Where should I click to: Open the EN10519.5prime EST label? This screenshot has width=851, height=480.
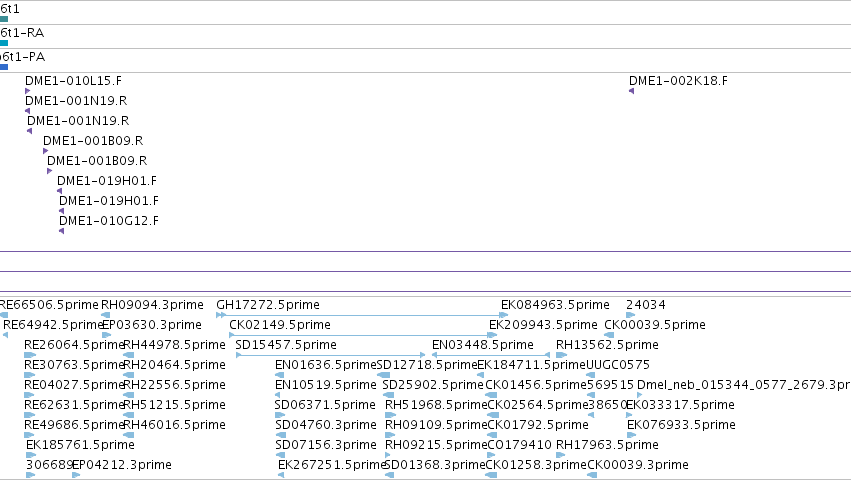click(326, 385)
